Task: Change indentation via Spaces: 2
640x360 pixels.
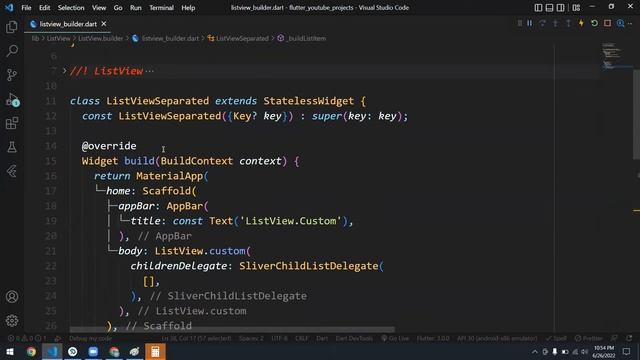Action: point(251,338)
